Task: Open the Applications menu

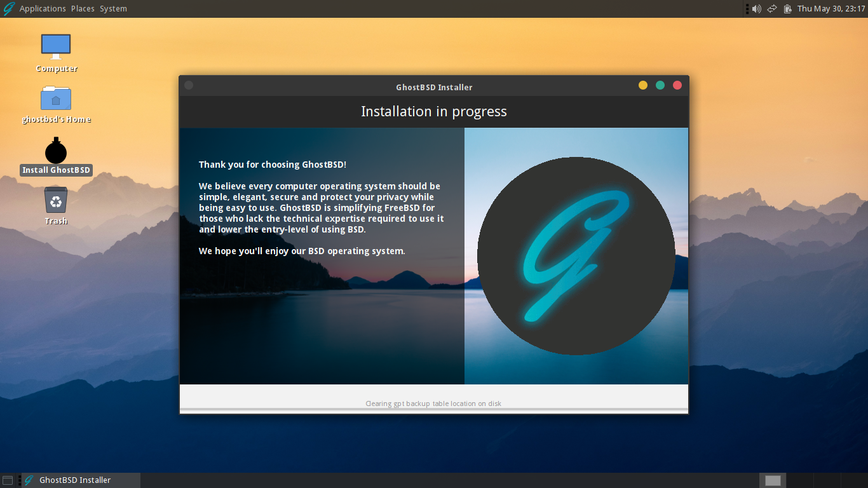Action: 43,9
